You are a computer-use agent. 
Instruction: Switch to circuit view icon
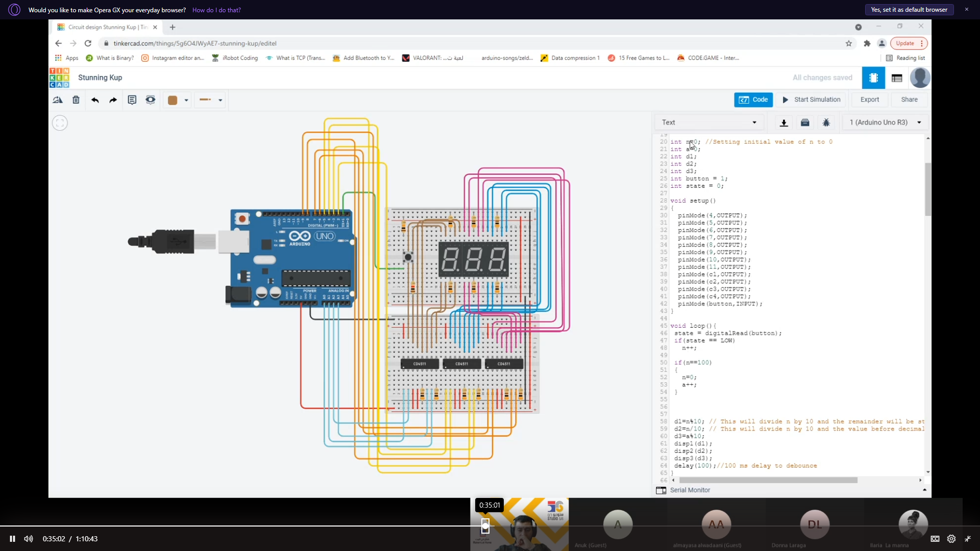click(x=873, y=78)
